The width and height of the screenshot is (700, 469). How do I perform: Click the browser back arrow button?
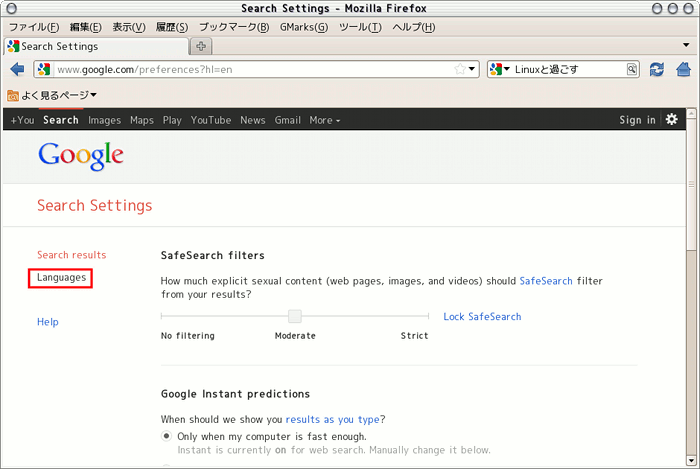tap(17, 70)
